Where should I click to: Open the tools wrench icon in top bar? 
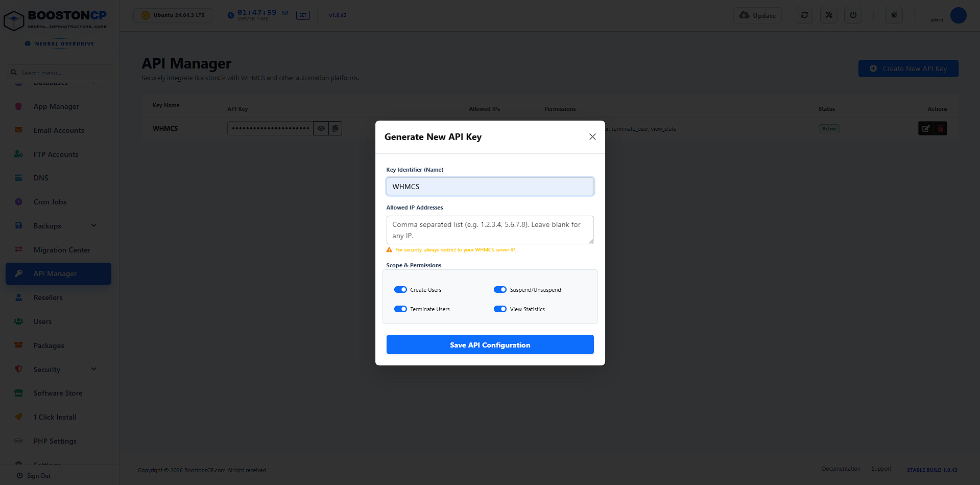[x=829, y=15]
